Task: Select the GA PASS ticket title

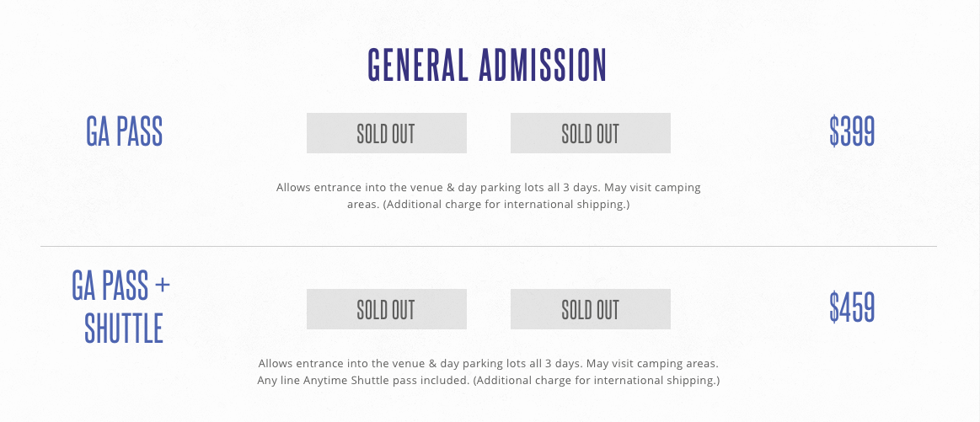Action: pyautogui.click(x=124, y=132)
